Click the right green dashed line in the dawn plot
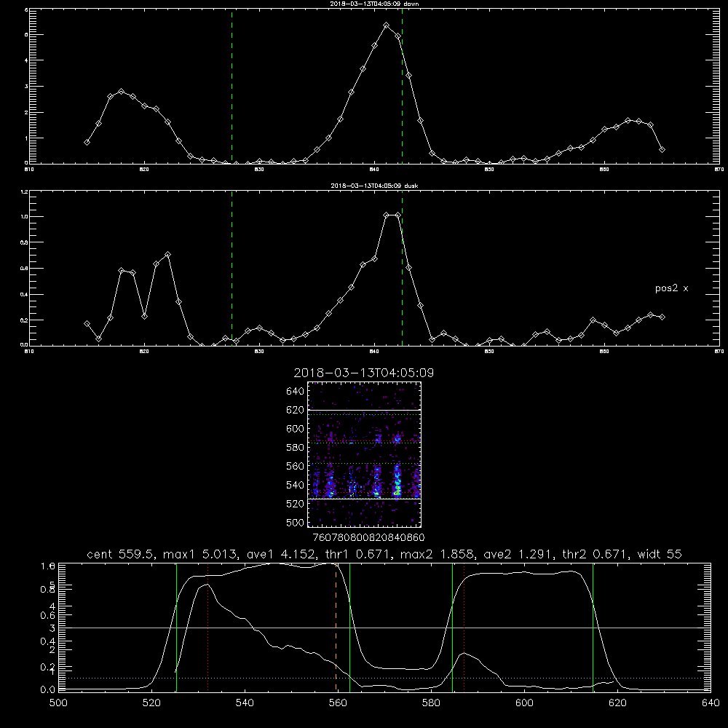Image resolution: width=728 pixels, height=728 pixels. tap(402, 87)
